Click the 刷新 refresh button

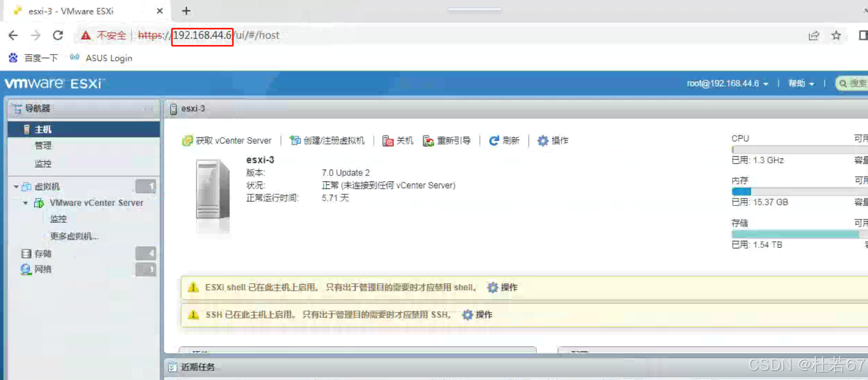pyautogui.click(x=504, y=140)
